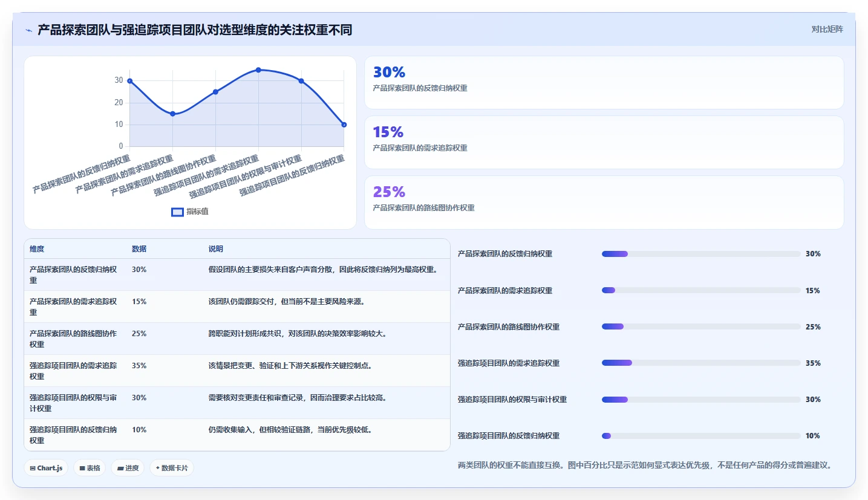The width and height of the screenshot is (868, 500).
Task: Click the 产品探索团队的反馈归纳权重 progress bar
Action: (x=701, y=254)
